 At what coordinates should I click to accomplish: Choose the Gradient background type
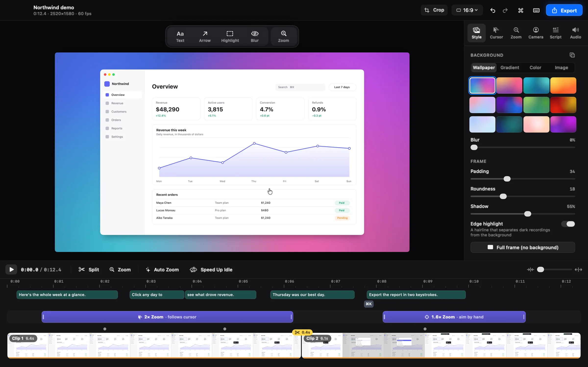510,68
